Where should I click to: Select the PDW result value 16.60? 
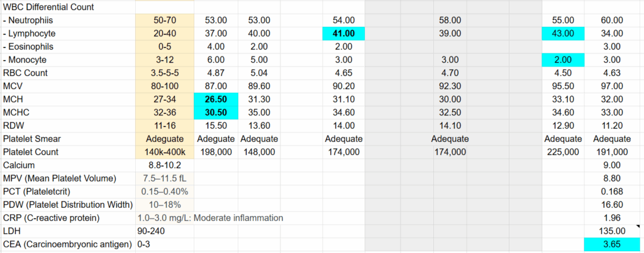[x=612, y=205]
